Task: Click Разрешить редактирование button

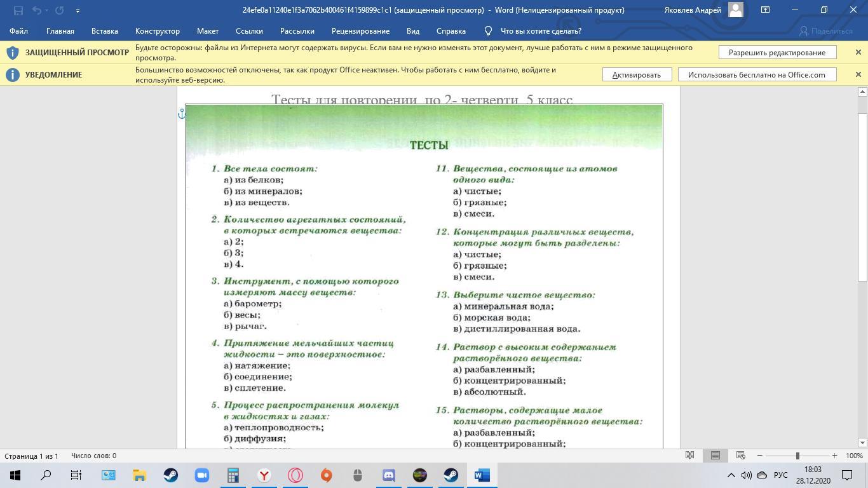Action: click(776, 53)
